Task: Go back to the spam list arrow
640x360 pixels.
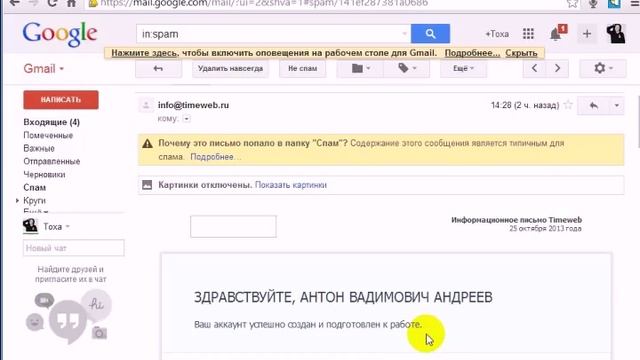Action: pos(158,69)
